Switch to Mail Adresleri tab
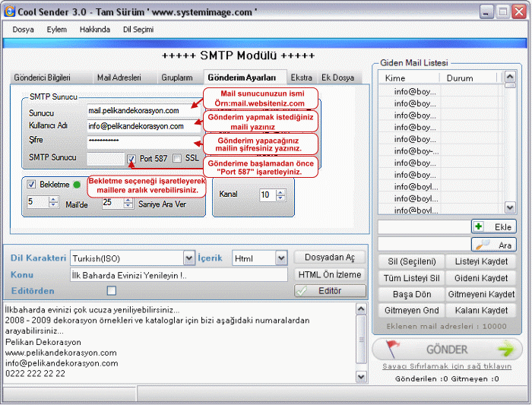Screen dimensions: 532x405 [x=124, y=78]
